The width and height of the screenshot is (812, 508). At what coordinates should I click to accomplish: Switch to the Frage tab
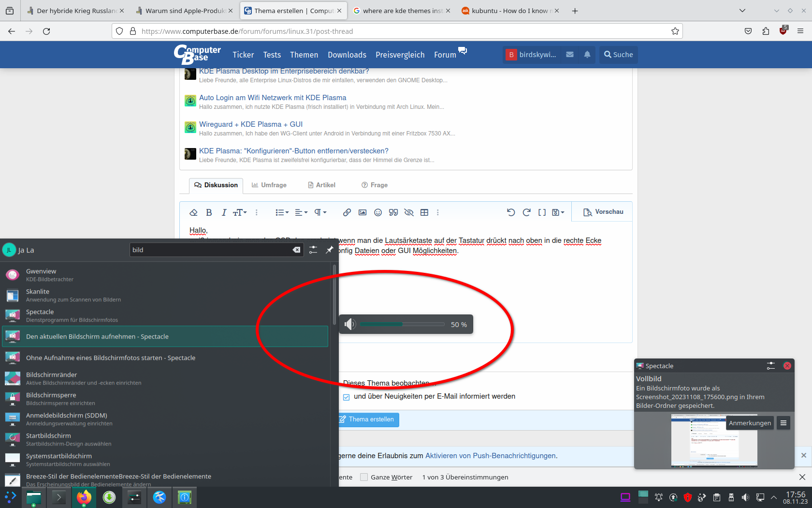coord(375,185)
